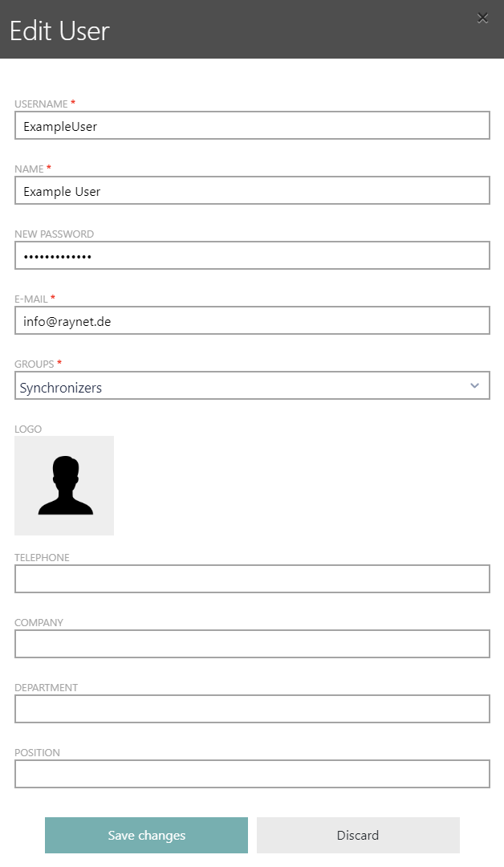The height and width of the screenshot is (867, 504).
Task: Click inside the Position field
Action: click(252, 774)
